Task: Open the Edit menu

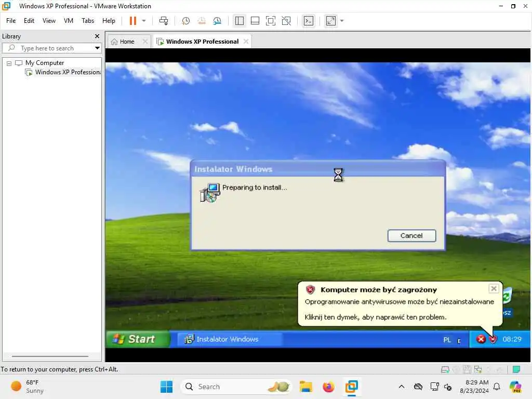Action: [x=29, y=21]
